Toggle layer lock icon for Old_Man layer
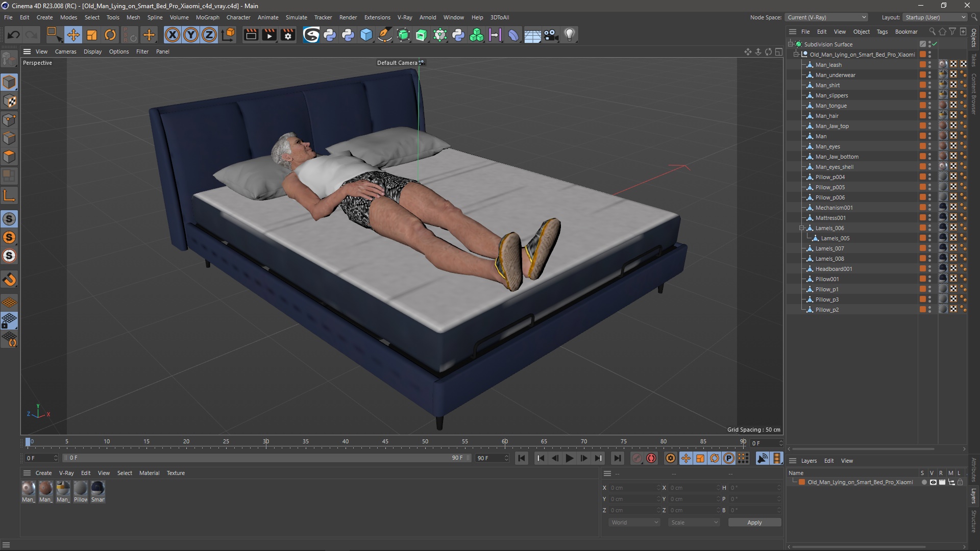Viewport: 980px width, 551px height. tap(960, 482)
